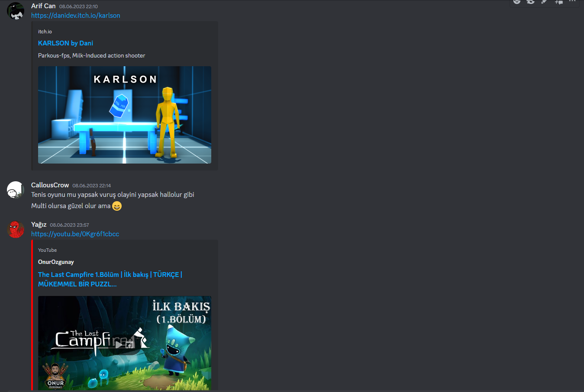Click the grinning emoji in CallousCrow's message
Viewport: 584px width, 392px height.
(x=117, y=206)
